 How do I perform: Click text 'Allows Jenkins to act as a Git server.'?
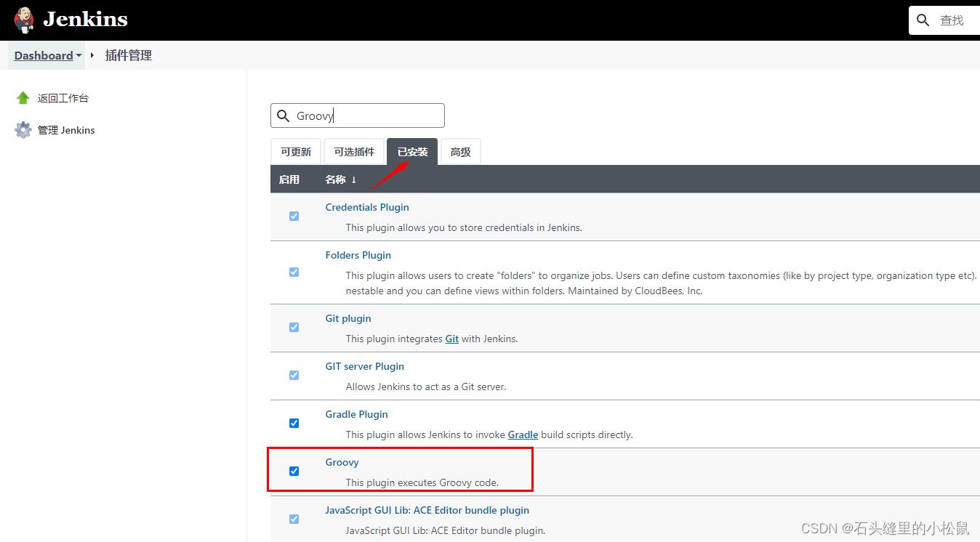point(426,387)
